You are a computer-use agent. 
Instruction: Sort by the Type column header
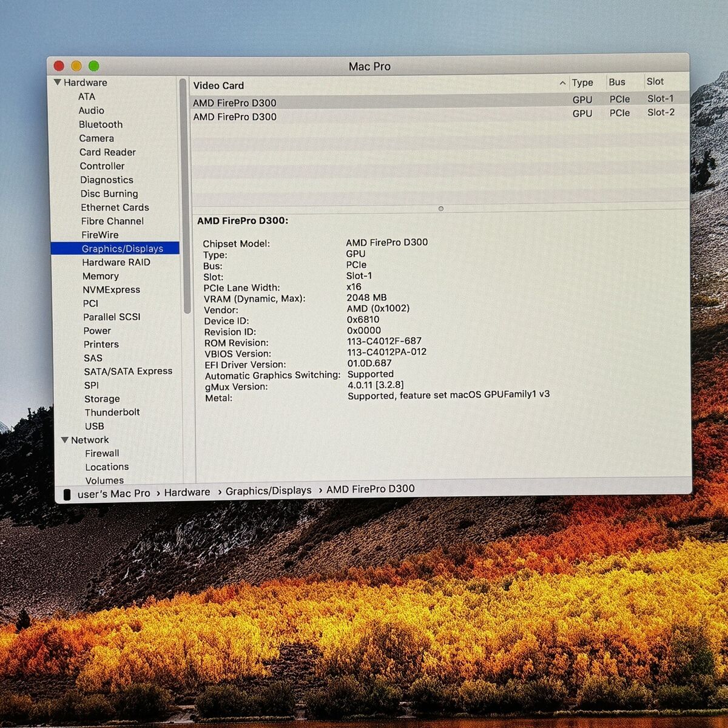[x=582, y=83]
